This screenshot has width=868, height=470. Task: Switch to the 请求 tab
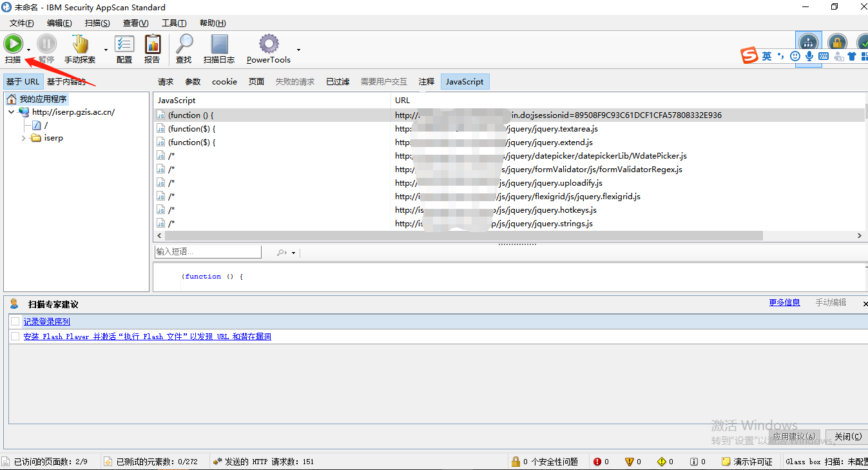click(166, 82)
